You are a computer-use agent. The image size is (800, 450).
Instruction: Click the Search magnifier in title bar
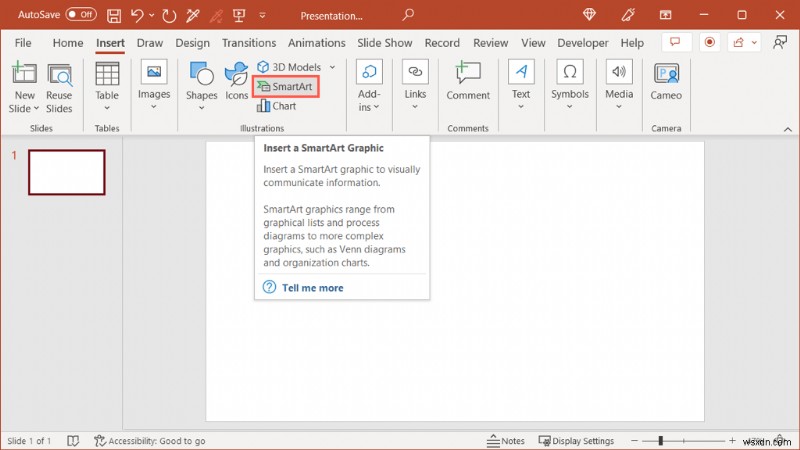click(407, 15)
